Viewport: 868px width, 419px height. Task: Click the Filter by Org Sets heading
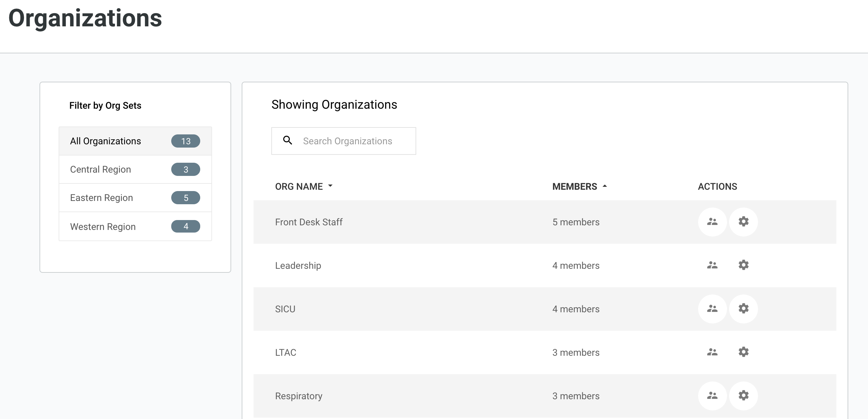coord(105,105)
